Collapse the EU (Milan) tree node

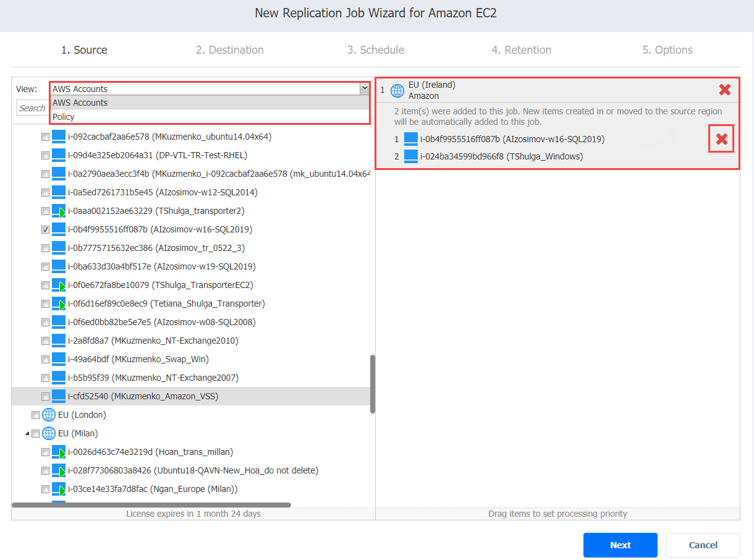pos(27,433)
